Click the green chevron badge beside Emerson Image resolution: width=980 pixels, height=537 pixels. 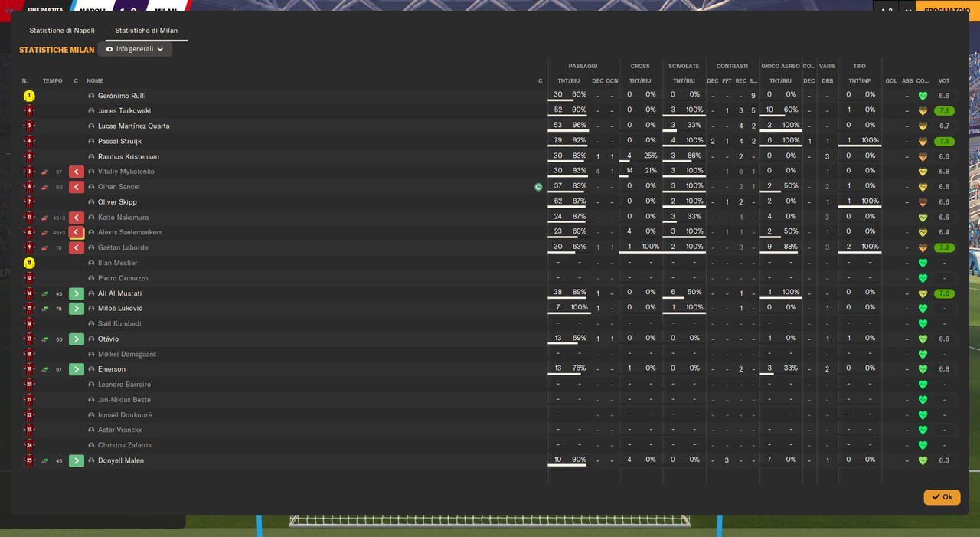point(77,369)
